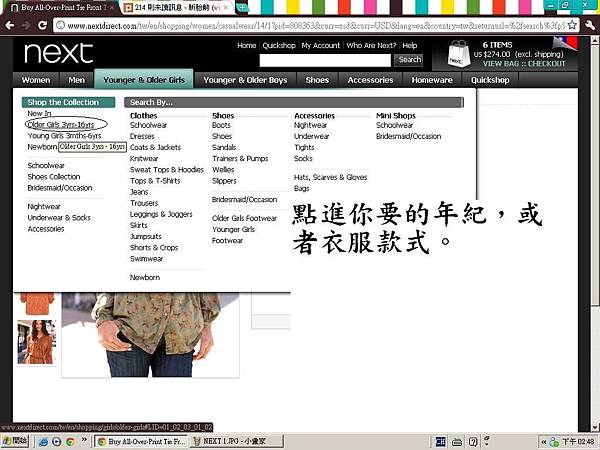600x450 pixels.
Task: Click the browser address bar
Action: [314, 26]
